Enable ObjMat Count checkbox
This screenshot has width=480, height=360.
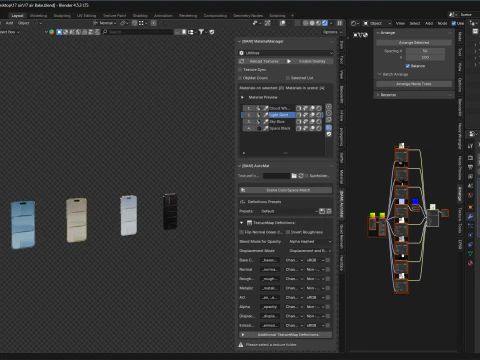tap(240, 78)
